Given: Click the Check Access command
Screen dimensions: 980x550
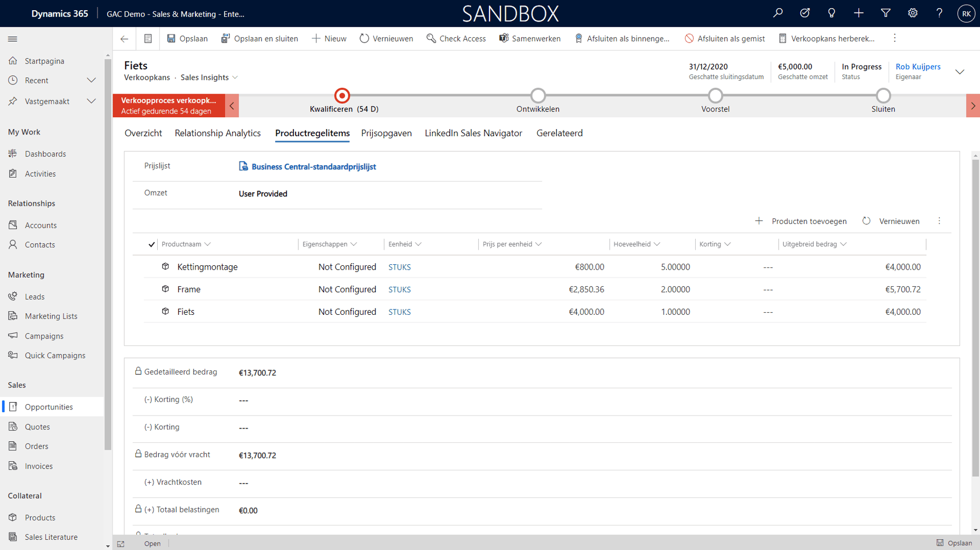Looking at the screenshot, I should [456, 39].
